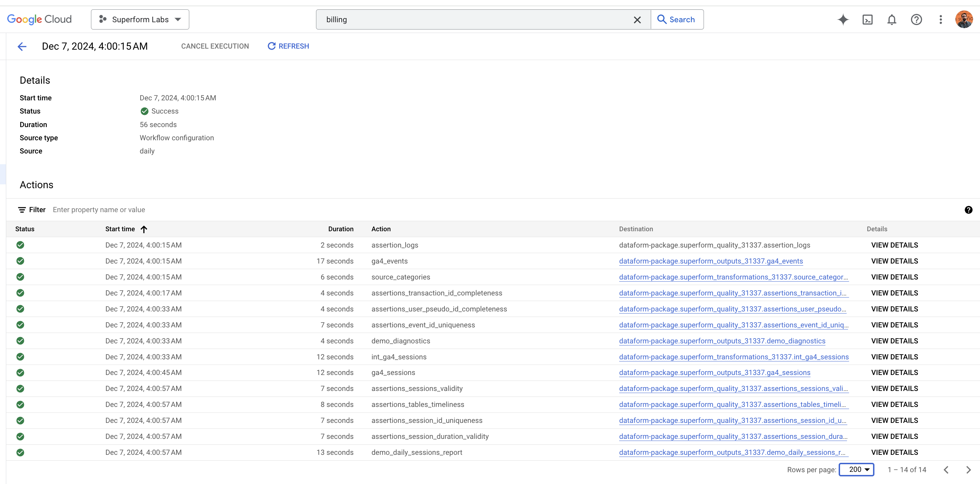View details for assertions_event_id_uniqueness
This screenshot has width=980, height=484.
[x=895, y=325]
